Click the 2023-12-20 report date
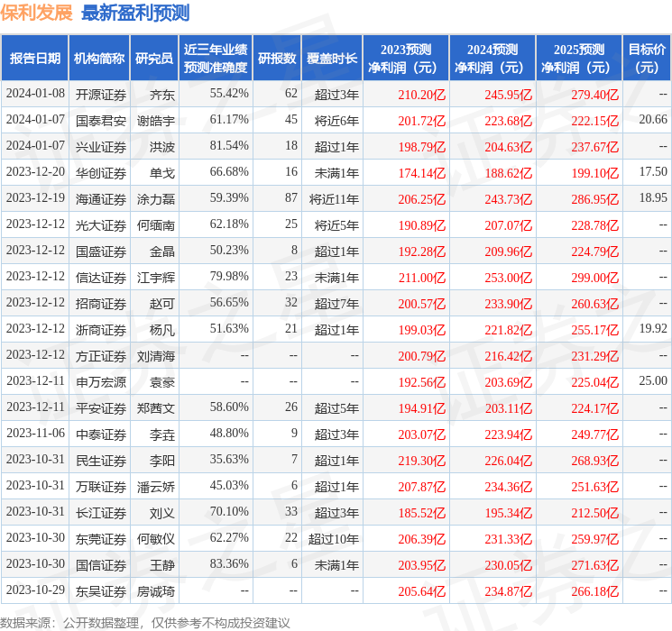The height and width of the screenshot is (631, 672). 35,171
